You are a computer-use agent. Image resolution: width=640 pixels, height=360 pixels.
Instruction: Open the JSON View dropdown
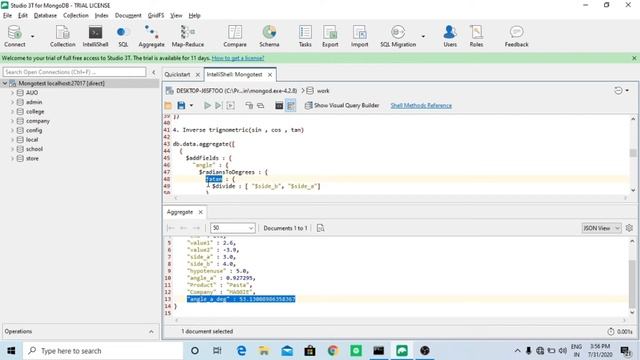pos(601,228)
